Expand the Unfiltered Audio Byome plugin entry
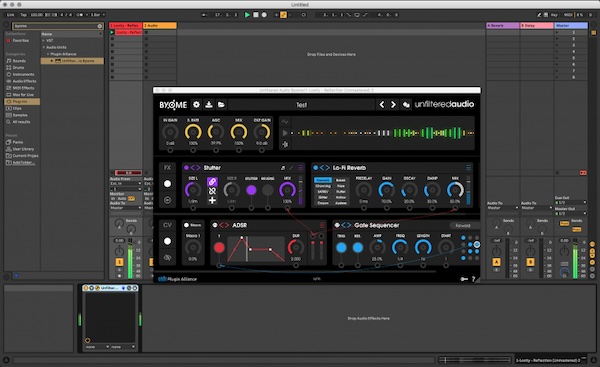 [52, 61]
